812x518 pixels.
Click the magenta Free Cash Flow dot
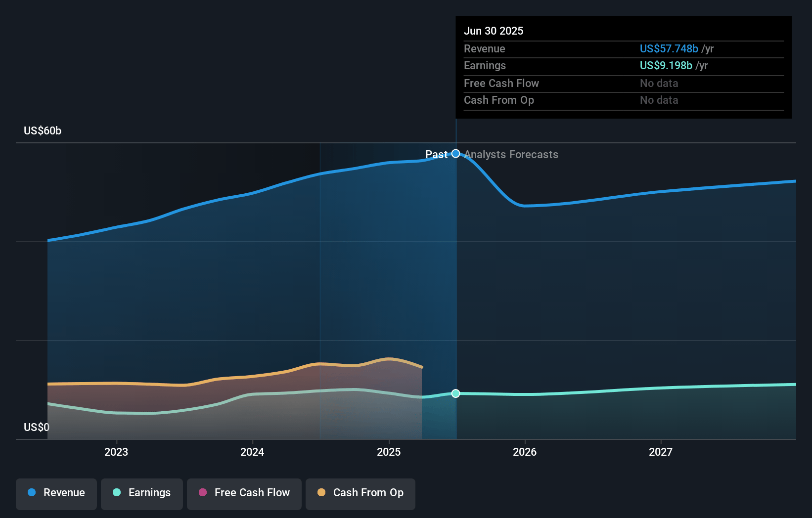203,492
